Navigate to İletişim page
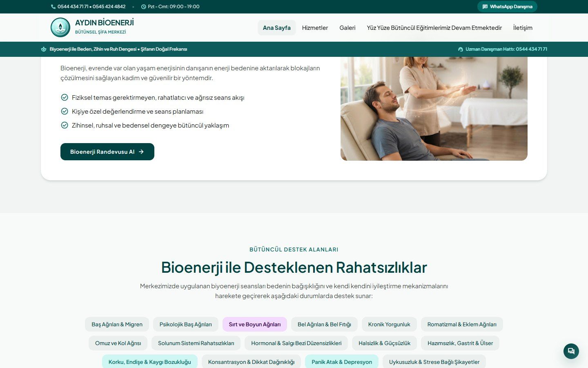 point(523,28)
